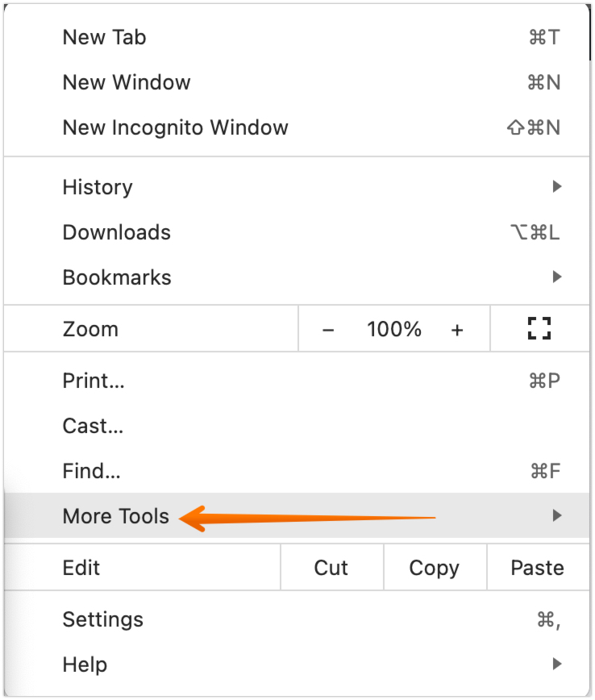Click the Paste button
The width and height of the screenshot is (595, 700).
click(x=537, y=568)
